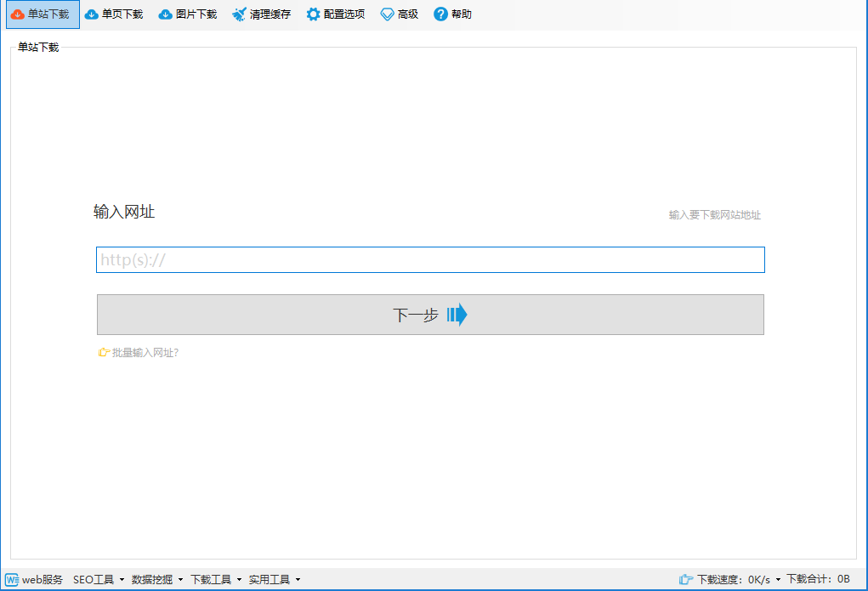Click the red cloud 单站下载 icon
This screenshot has height=591, width=868.
pyautogui.click(x=18, y=14)
